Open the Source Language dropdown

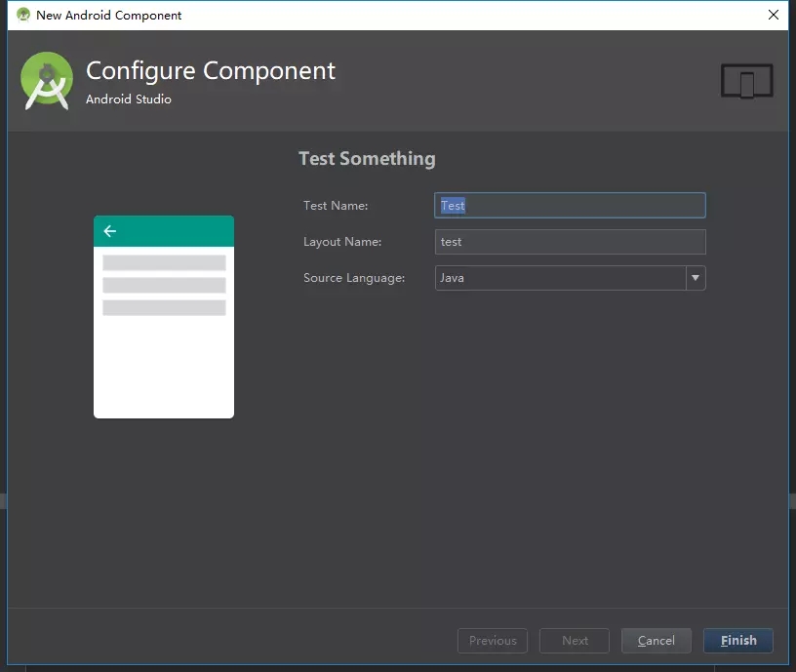pyautogui.click(x=570, y=278)
